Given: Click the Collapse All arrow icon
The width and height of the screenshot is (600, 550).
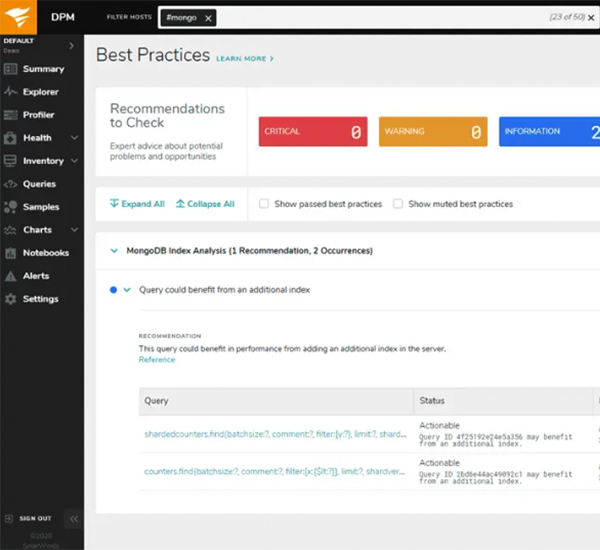Looking at the screenshot, I should click(180, 203).
